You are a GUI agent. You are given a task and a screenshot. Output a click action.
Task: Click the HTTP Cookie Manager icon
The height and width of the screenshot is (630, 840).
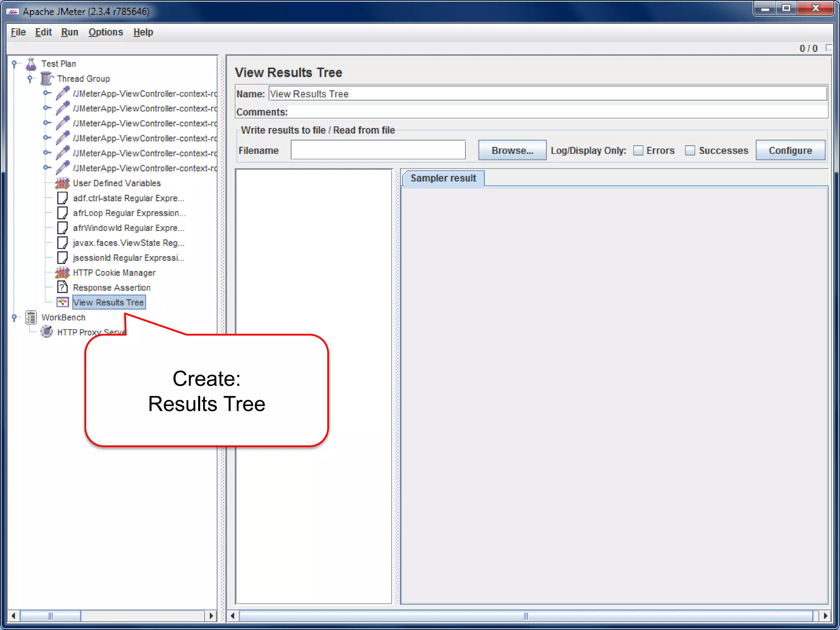(x=62, y=272)
